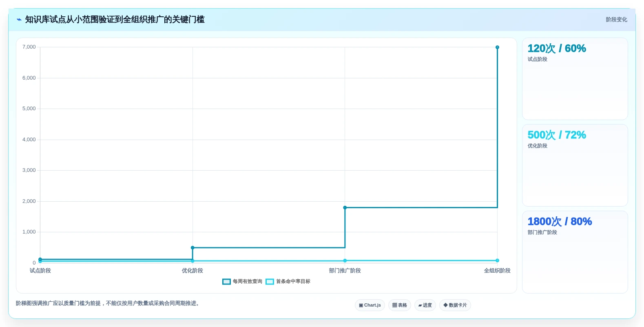Click the footnote starting 阶梯图强调推广
644x327 pixels.
click(108, 303)
